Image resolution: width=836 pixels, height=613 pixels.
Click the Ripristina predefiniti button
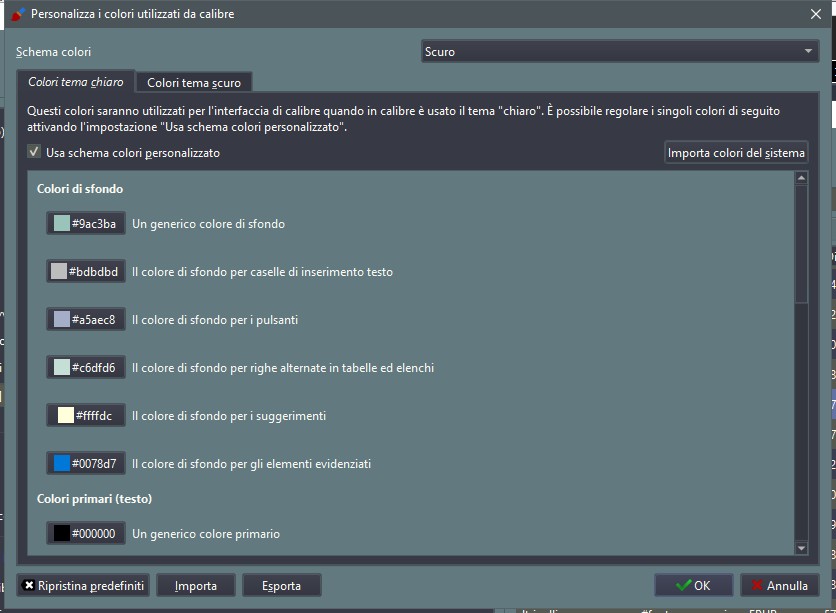pyautogui.click(x=83, y=585)
